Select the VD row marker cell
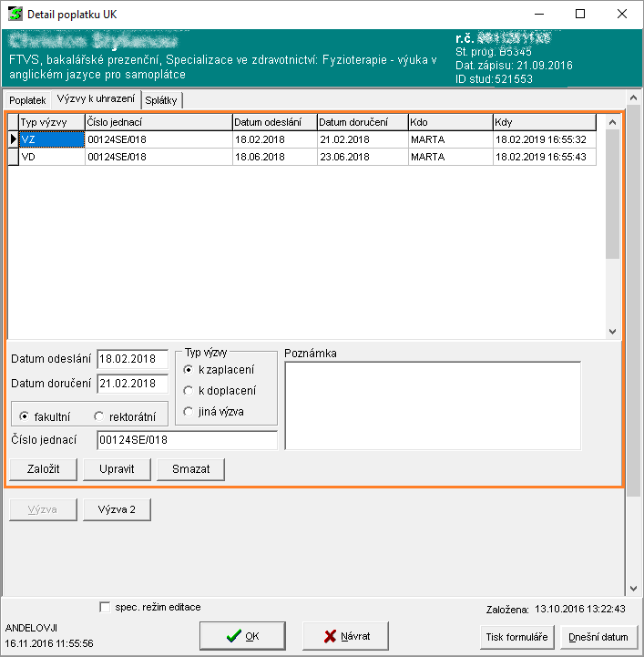 point(13,157)
